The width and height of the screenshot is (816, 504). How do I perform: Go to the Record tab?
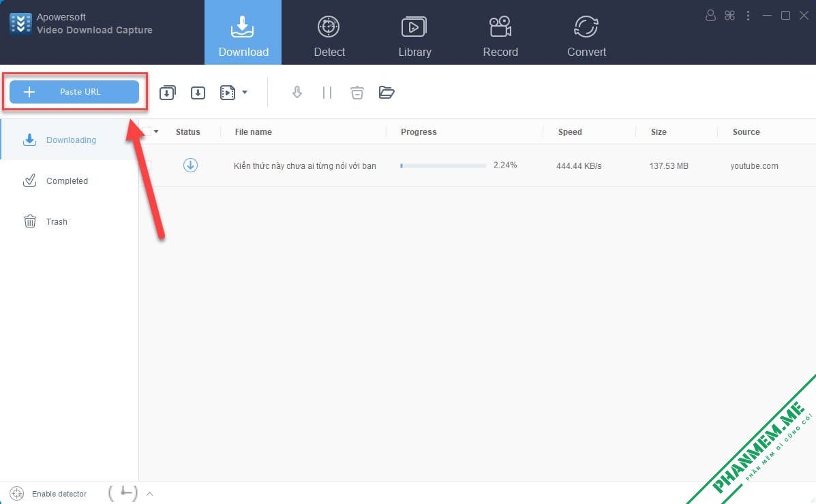[x=500, y=36]
